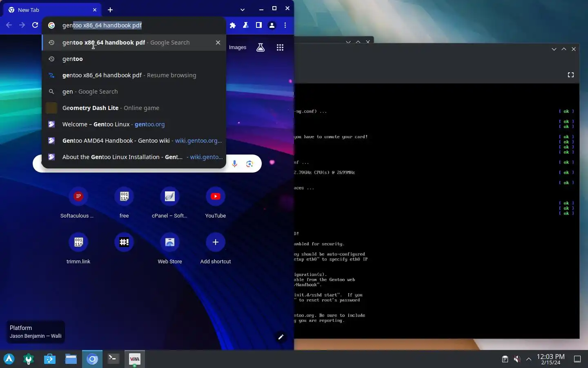Open the Google apps grid
This screenshot has width=588, height=368.
click(x=280, y=47)
